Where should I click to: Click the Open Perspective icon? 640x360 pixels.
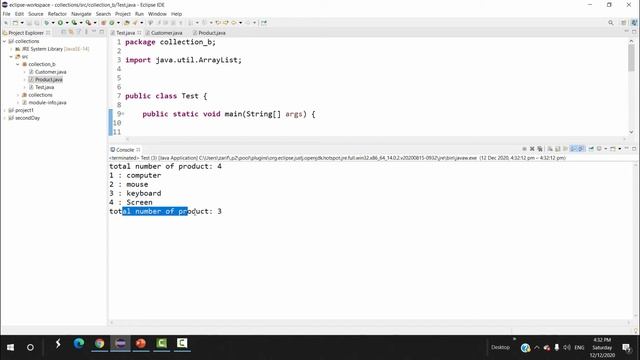(623, 23)
